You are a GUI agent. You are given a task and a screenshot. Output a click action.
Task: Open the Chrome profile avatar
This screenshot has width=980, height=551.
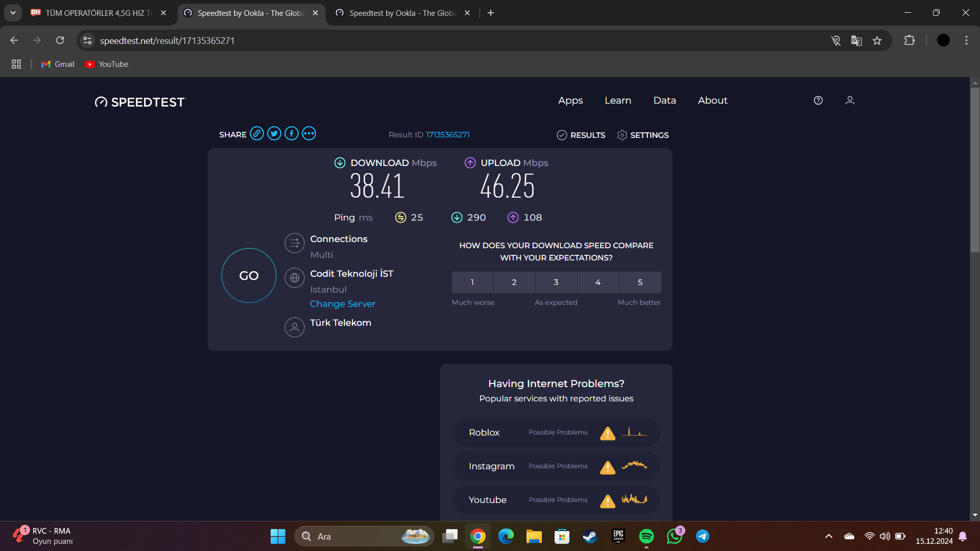pyautogui.click(x=943, y=40)
